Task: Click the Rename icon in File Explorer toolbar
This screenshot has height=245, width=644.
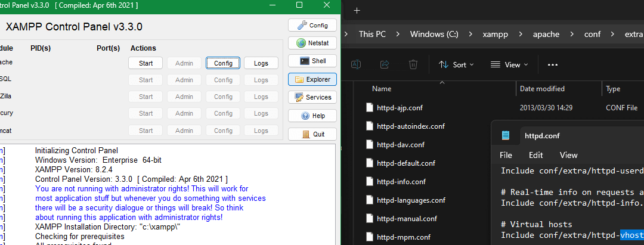Action: tap(356, 64)
